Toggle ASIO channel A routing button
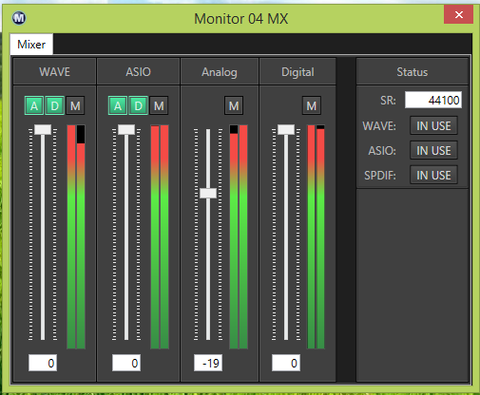 (x=118, y=106)
